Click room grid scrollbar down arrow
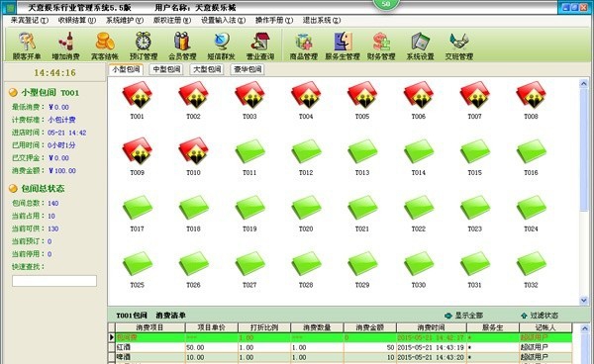 [583, 301]
